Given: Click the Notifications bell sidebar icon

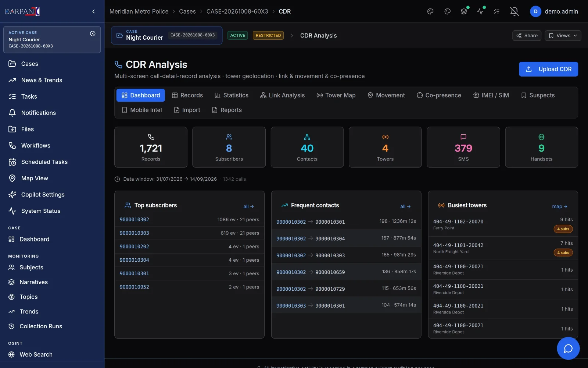Looking at the screenshot, I should (12, 113).
